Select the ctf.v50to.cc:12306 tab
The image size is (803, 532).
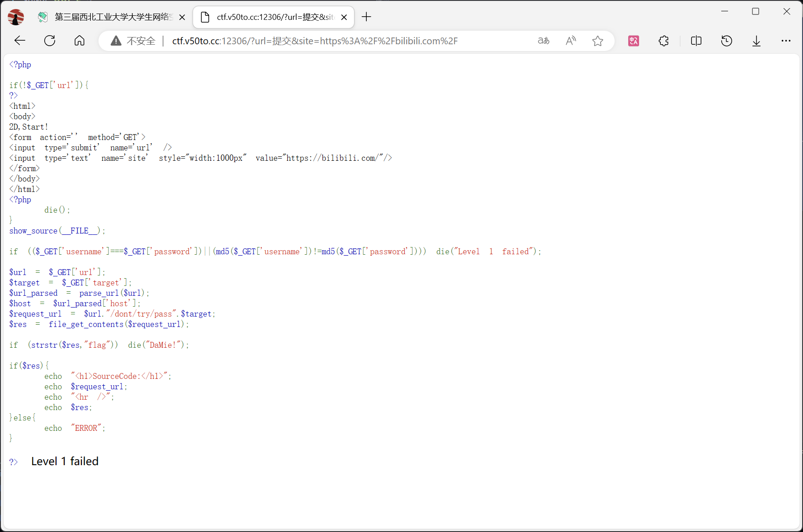point(273,17)
